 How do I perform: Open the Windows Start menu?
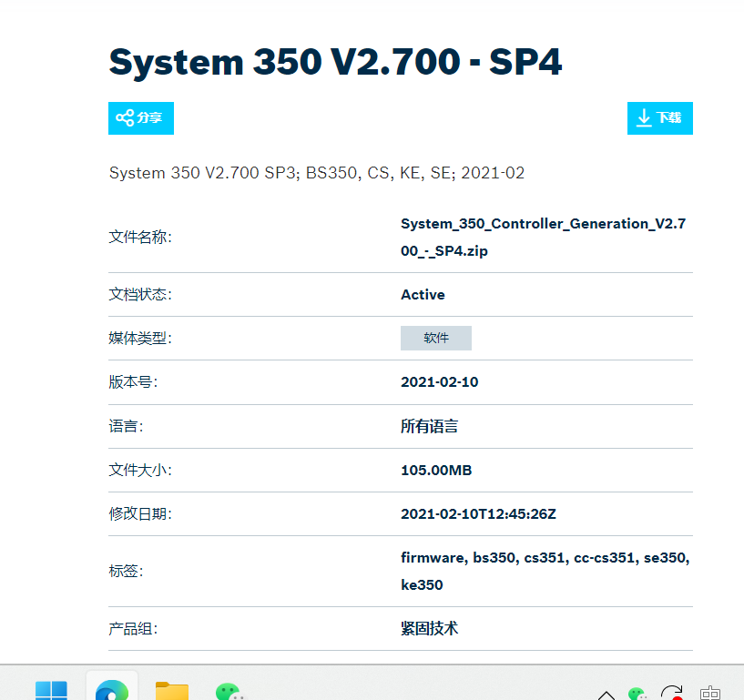(x=51, y=690)
